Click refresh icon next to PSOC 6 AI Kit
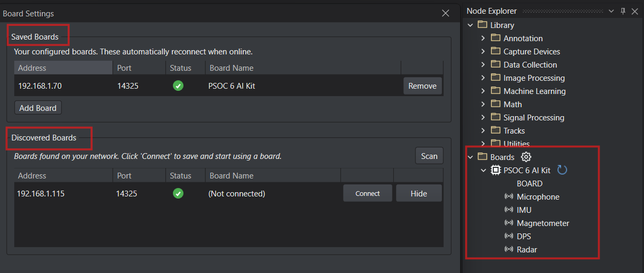644x273 pixels. (563, 170)
